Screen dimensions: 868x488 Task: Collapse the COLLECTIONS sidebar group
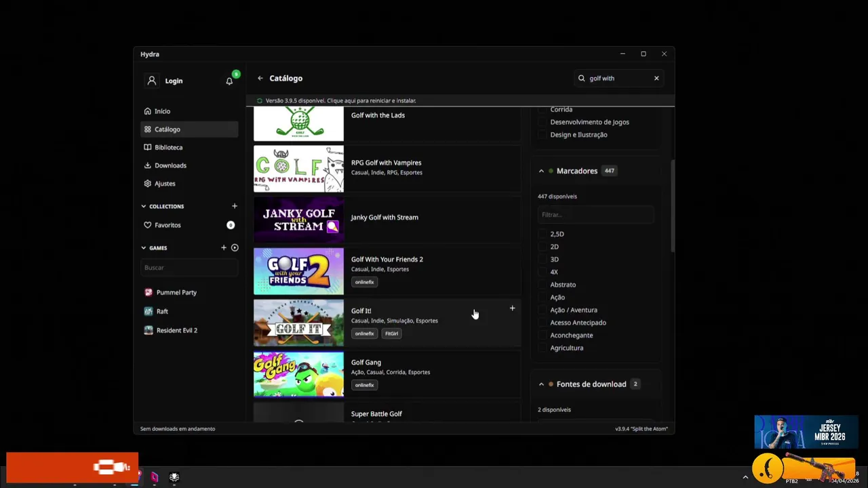coord(143,206)
